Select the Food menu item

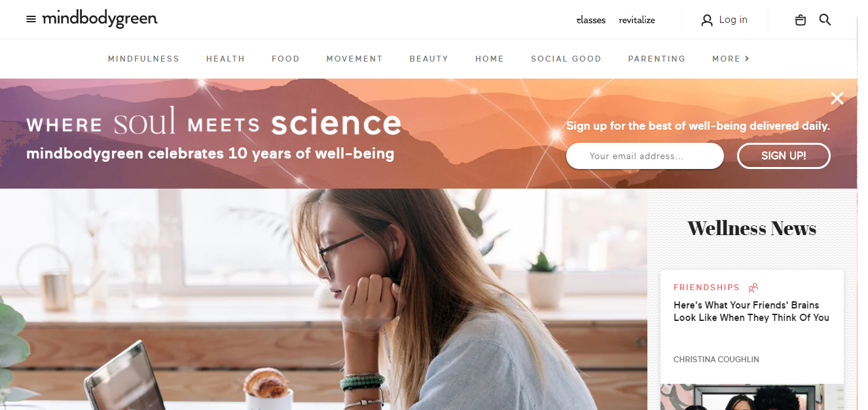285,59
